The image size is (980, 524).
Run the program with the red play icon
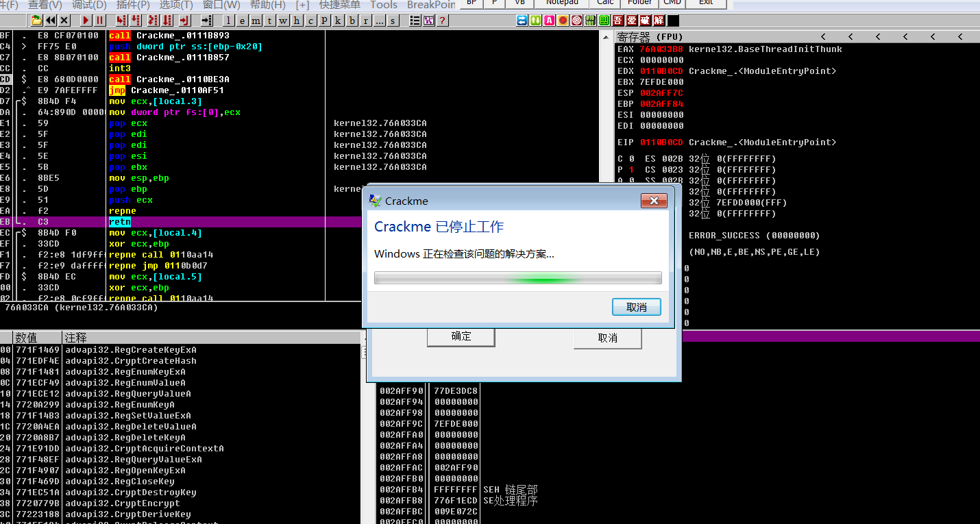click(86, 21)
